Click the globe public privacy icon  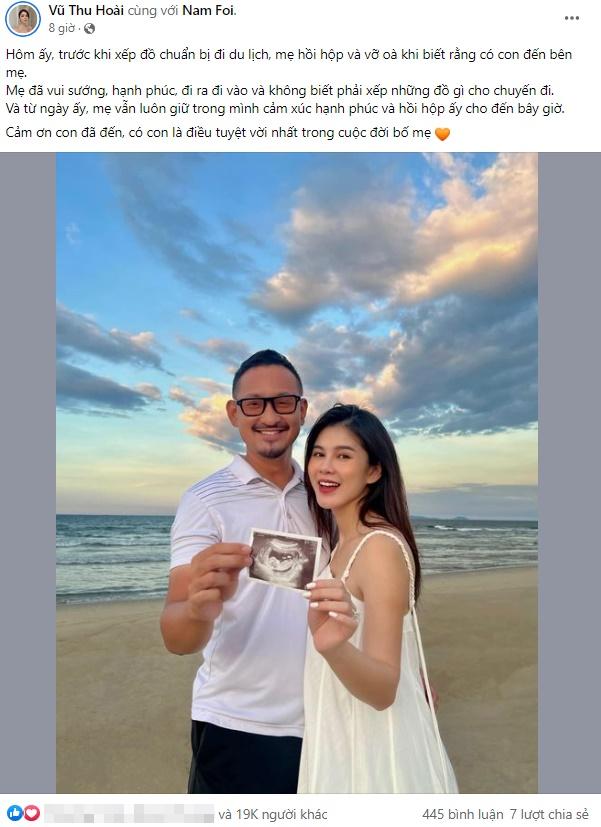[90, 28]
